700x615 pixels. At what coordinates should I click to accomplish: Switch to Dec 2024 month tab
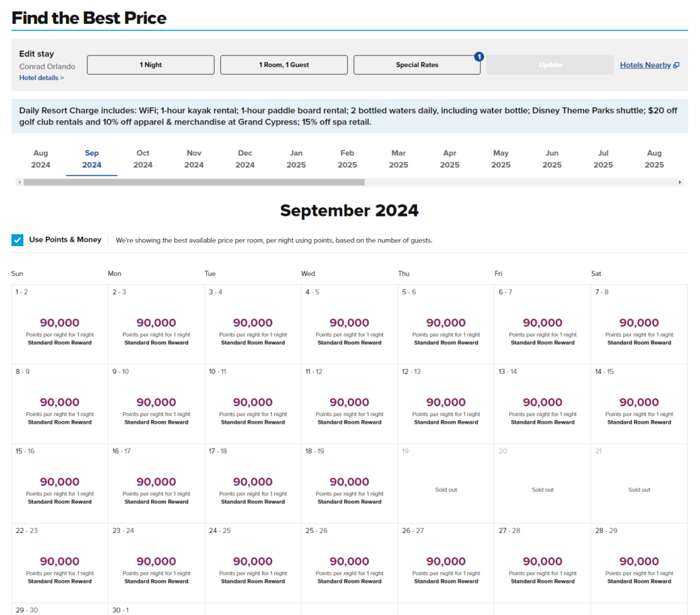(245, 159)
